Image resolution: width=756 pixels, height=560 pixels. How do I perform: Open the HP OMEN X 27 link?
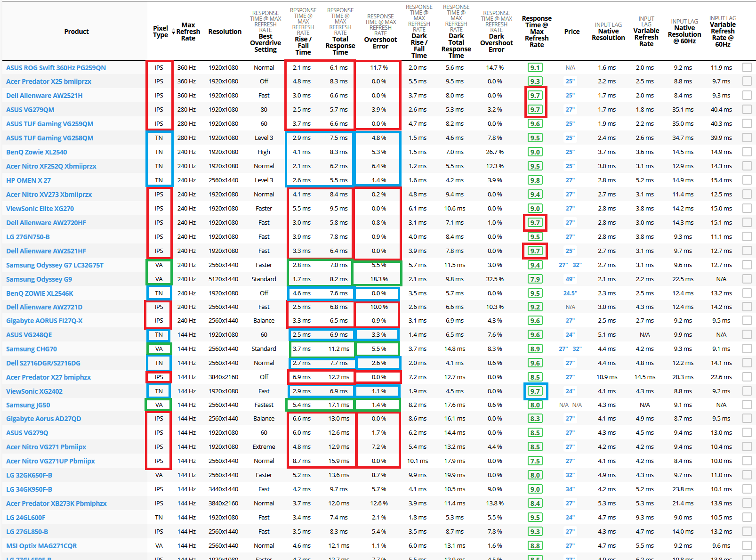tap(28, 180)
